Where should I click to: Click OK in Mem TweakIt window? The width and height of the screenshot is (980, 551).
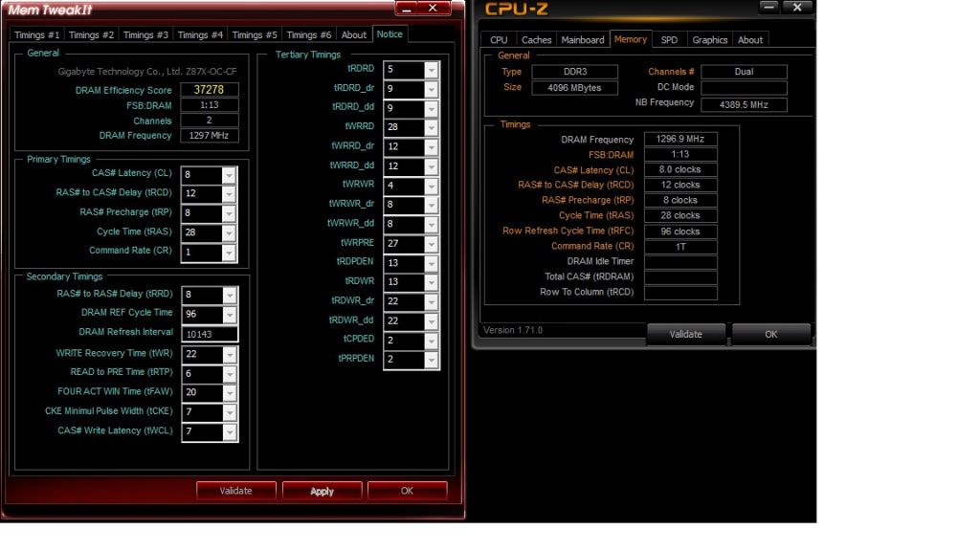tap(407, 491)
